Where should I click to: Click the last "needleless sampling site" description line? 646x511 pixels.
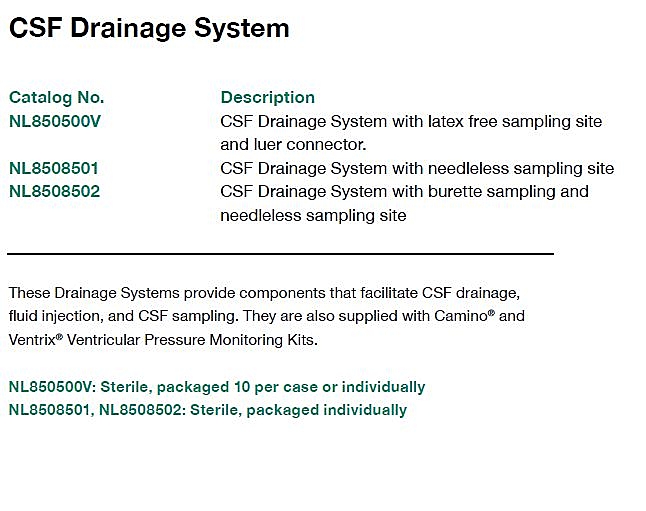click(313, 215)
